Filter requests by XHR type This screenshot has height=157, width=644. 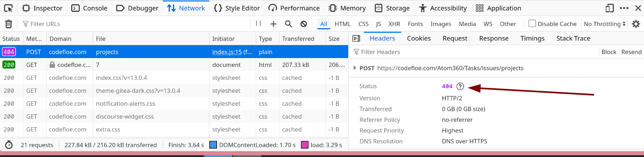pos(394,24)
